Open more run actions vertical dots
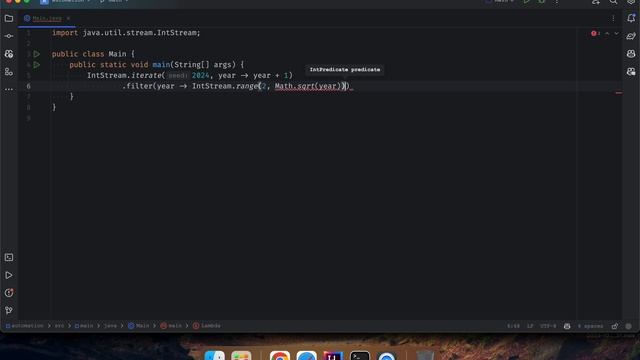This screenshot has height=360, width=640. (557, 2)
